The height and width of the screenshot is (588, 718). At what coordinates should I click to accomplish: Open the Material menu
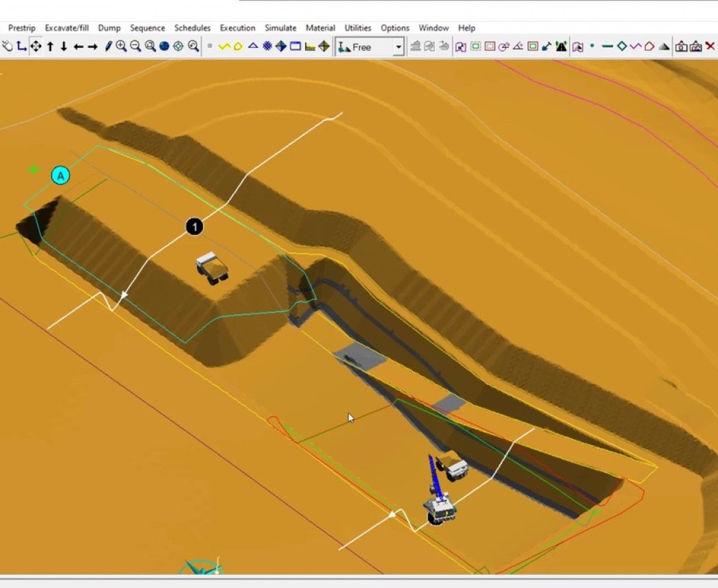tap(321, 28)
